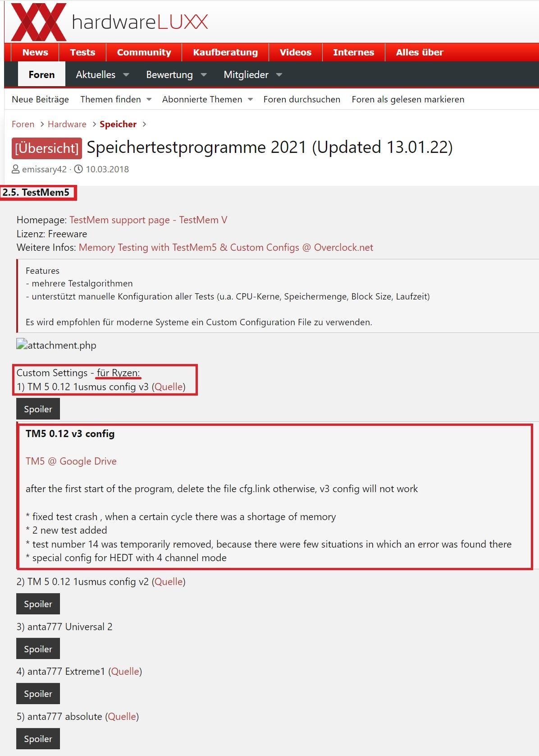
Task: Open the News menu item
Action: (35, 52)
